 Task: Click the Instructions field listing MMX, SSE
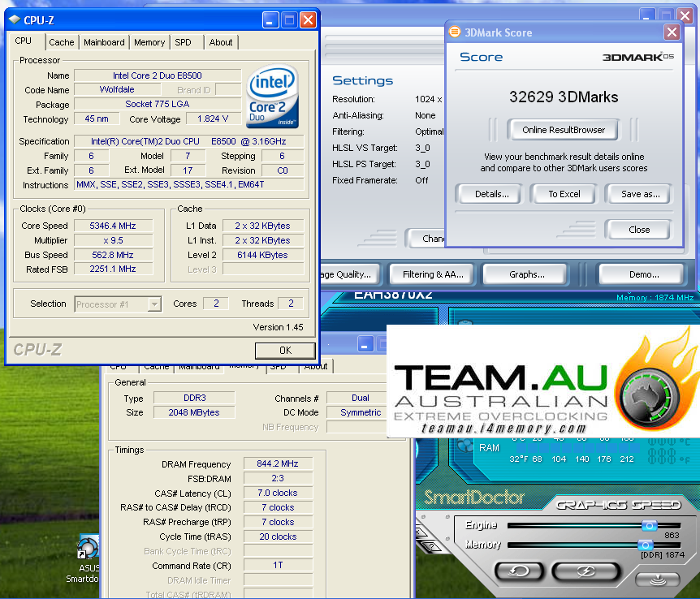coord(188,184)
